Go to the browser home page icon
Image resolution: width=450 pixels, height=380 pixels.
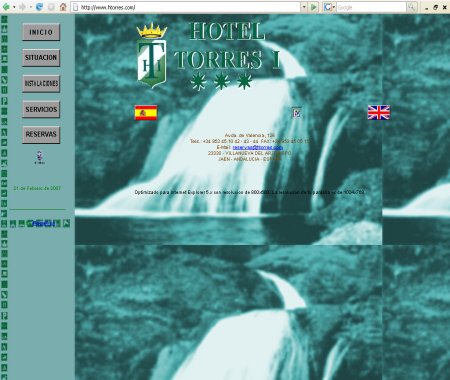point(63,7)
